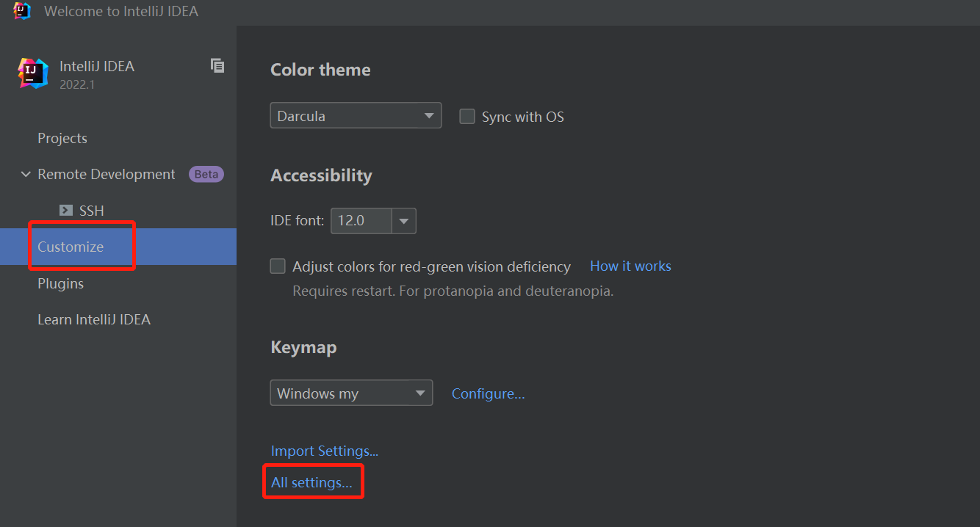Click the Color theme heading
The height and width of the screenshot is (527, 980).
point(320,70)
